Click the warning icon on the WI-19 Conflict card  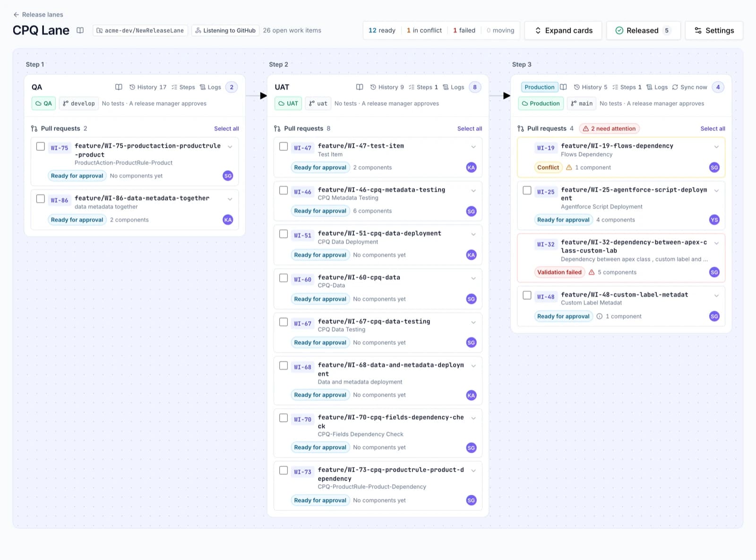[569, 167]
